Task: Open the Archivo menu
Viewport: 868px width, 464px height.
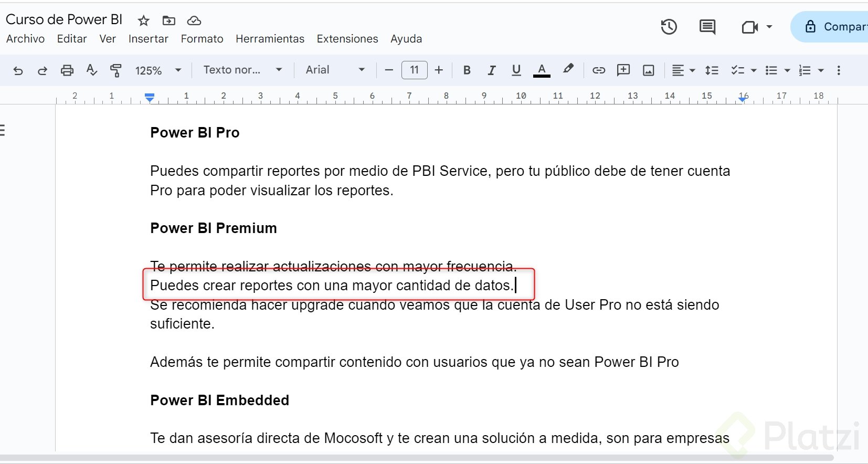Action: click(x=25, y=39)
